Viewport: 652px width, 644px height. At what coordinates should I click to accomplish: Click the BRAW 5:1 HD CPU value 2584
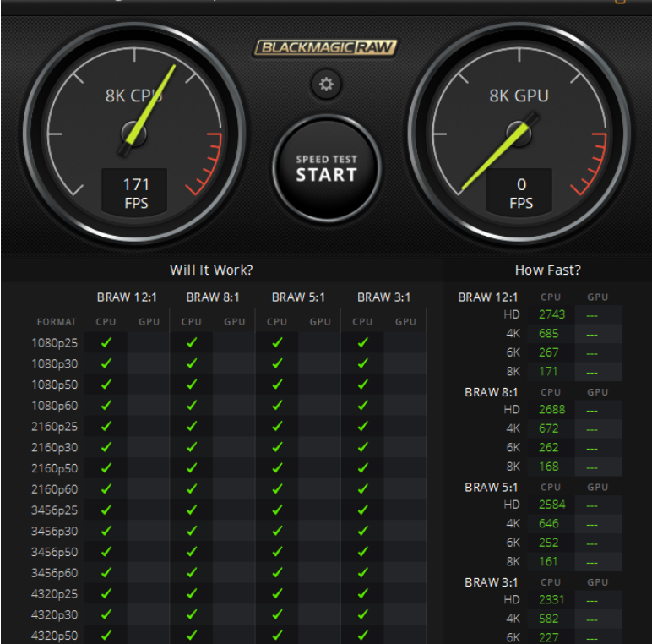[551, 505]
